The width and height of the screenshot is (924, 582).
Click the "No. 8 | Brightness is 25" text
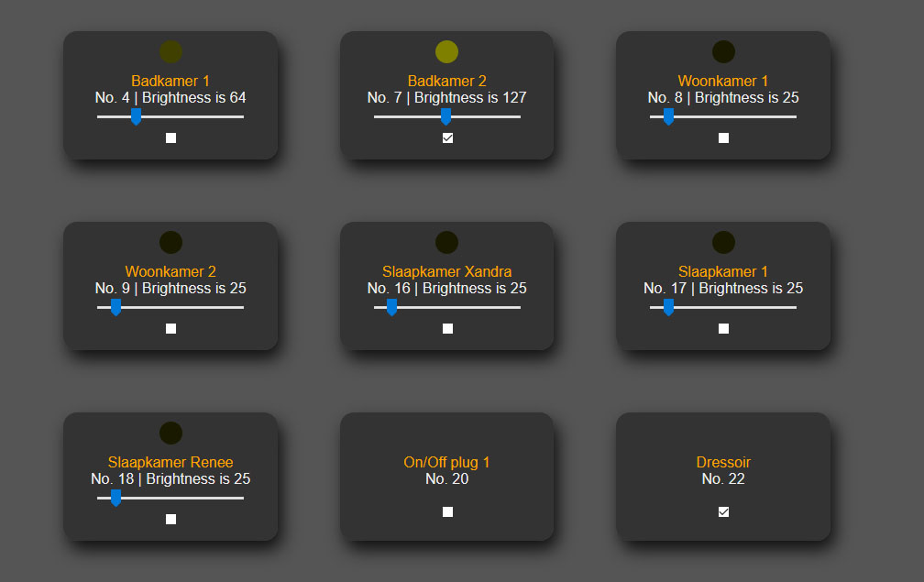(x=723, y=98)
